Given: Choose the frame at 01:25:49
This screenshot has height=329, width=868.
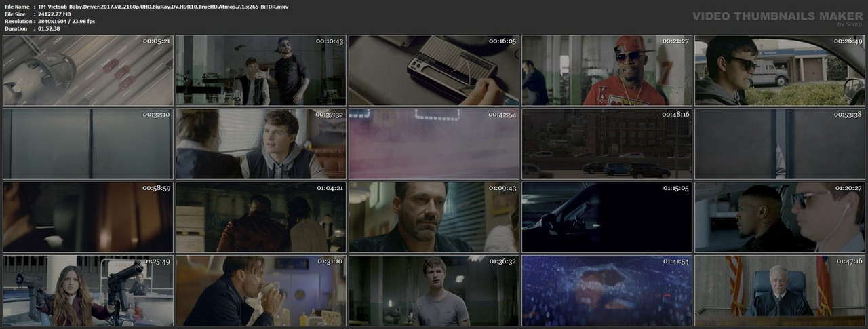Looking at the screenshot, I should 88,290.
